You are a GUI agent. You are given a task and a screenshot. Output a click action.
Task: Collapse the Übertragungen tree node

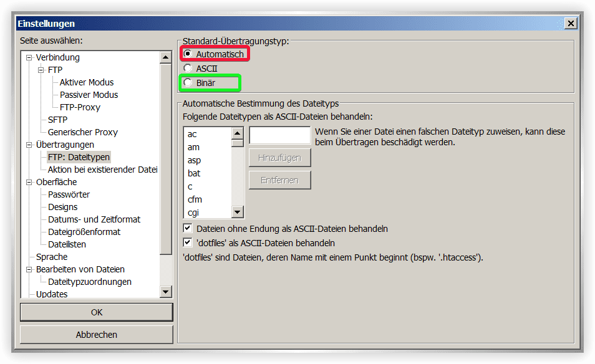(x=29, y=145)
